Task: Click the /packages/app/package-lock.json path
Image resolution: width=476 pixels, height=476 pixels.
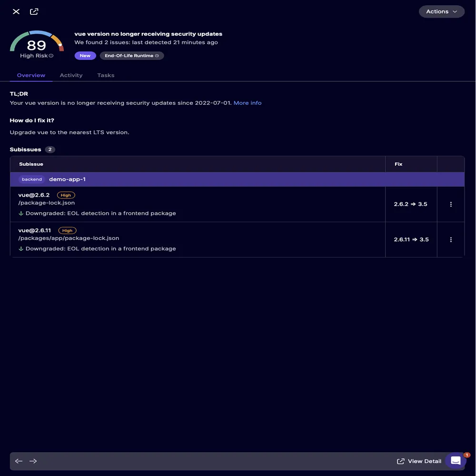Action: pyautogui.click(x=69, y=238)
